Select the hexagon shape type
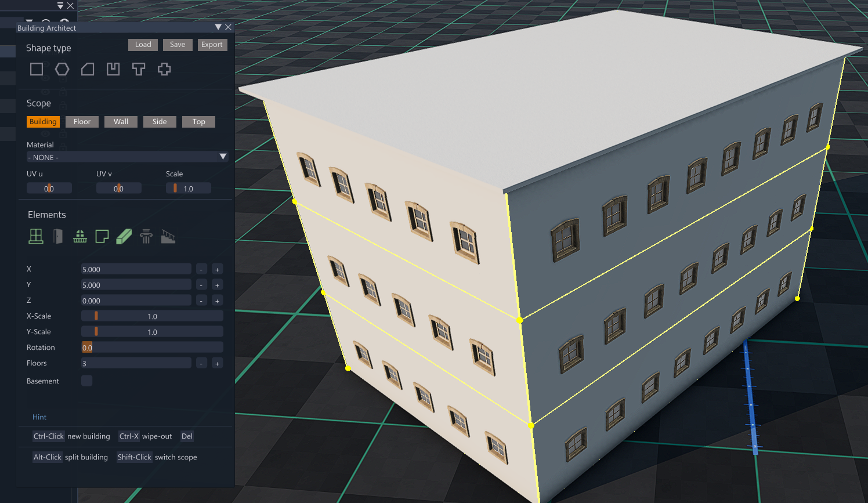Viewport: 868px width, 503px height. click(62, 70)
